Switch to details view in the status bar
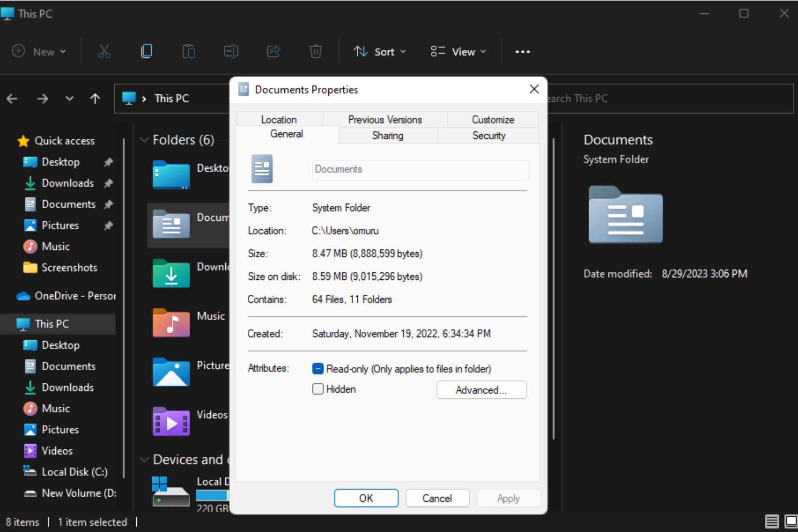Image resolution: width=798 pixels, height=532 pixels. [x=772, y=522]
